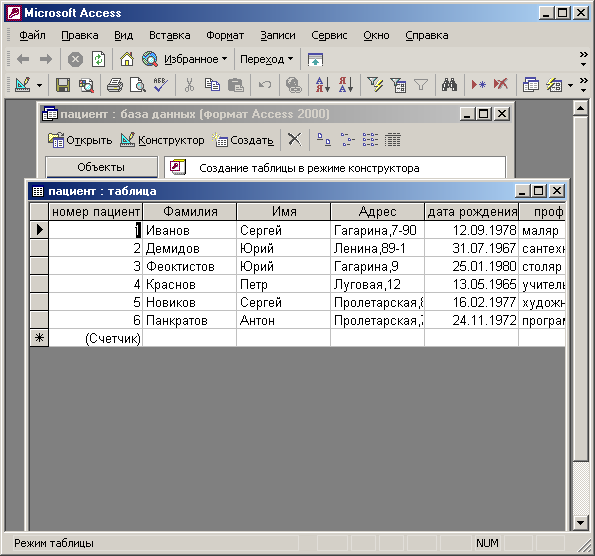This screenshot has height=556, width=595.
Task: Switch to design view icon
Action: [23, 85]
